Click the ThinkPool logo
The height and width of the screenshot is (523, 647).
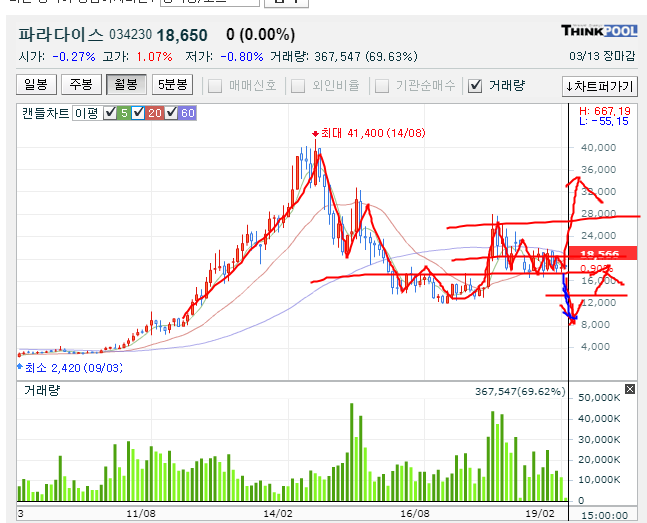pos(599,31)
